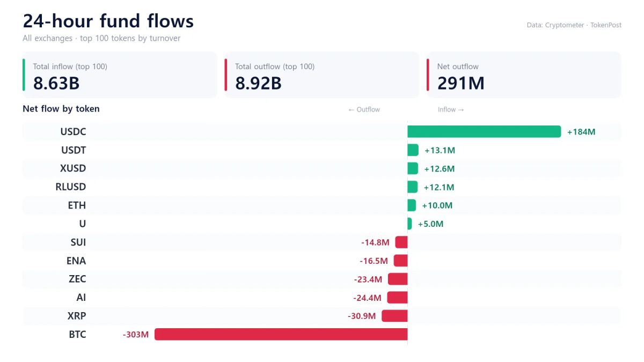Click the green XUSD inflow bar
Screen dimensions: 644x362
413,168
